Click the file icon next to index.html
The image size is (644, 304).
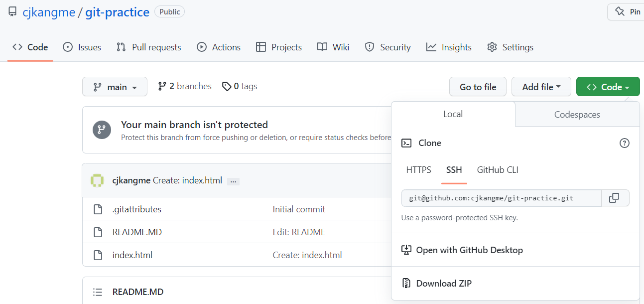[x=98, y=255]
